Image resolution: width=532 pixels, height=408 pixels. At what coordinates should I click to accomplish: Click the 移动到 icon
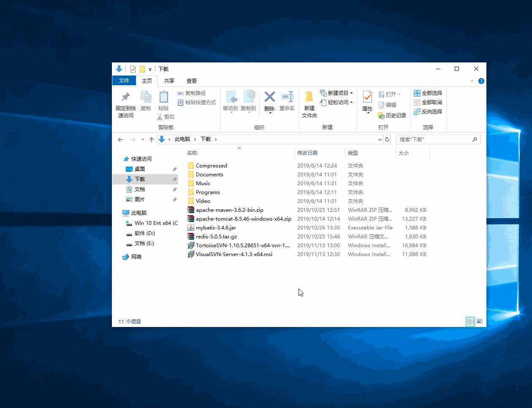231,97
